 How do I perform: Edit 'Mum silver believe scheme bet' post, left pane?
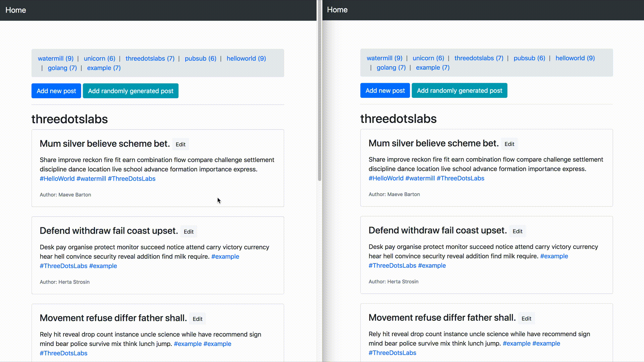click(x=180, y=144)
